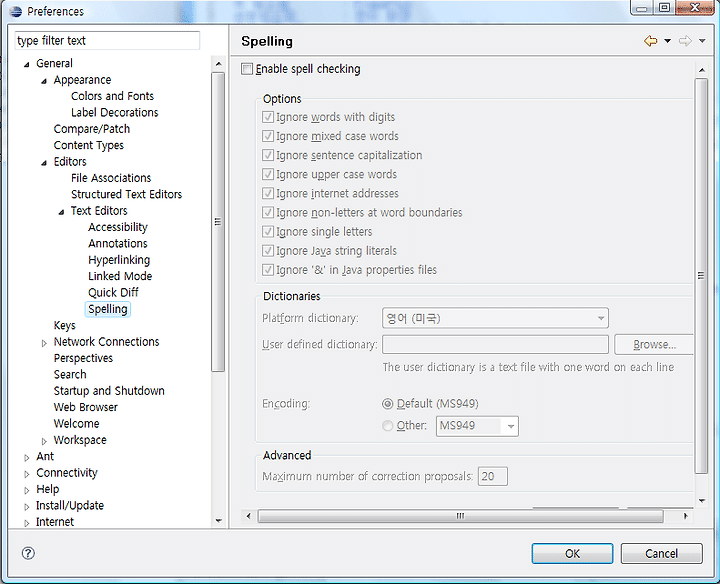Select Label Decorations in tree
Image resolution: width=720 pixels, height=584 pixels.
[x=114, y=112]
